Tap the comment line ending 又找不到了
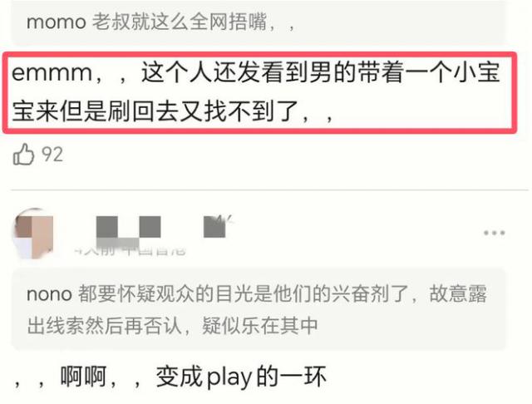This screenshot has height=404, width=532. click(x=173, y=111)
